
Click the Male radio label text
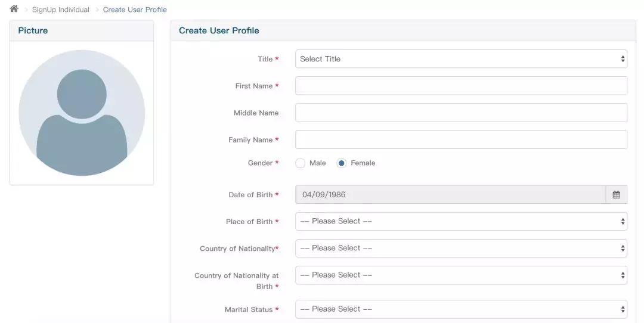pyautogui.click(x=318, y=163)
